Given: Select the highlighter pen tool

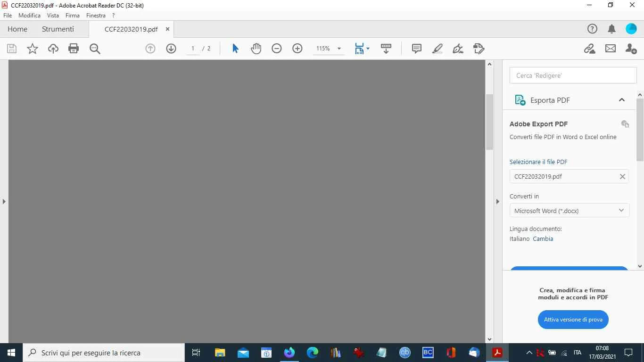Looking at the screenshot, I should (438, 49).
